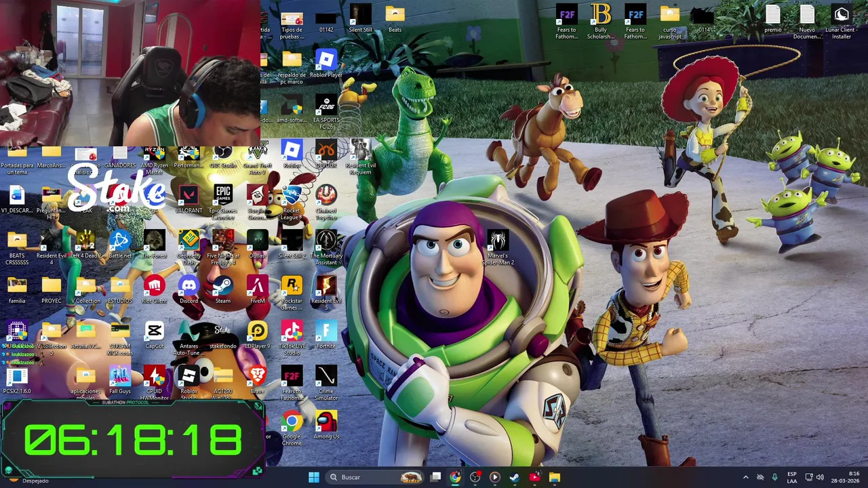Viewport: 868px width, 488px height.
Task: Launch Google Chrome desktop shortcut
Action: (292, 428)
